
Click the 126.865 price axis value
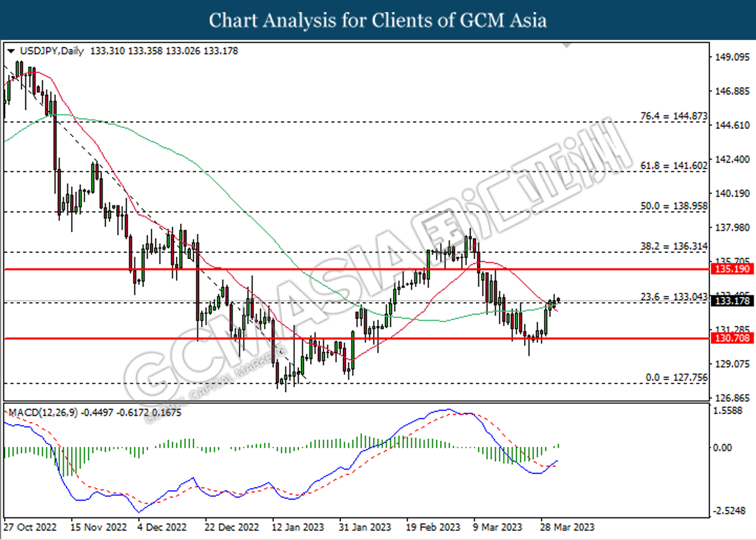click(733, 398)
